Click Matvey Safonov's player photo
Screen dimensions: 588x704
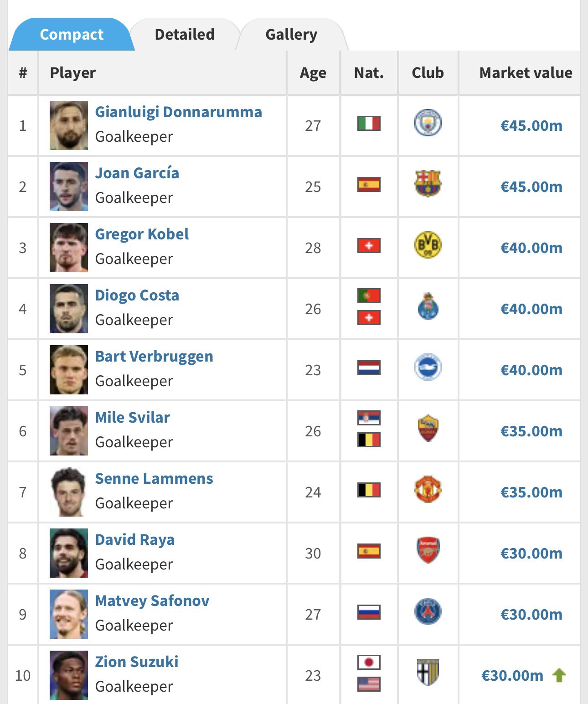coord(69,614)
